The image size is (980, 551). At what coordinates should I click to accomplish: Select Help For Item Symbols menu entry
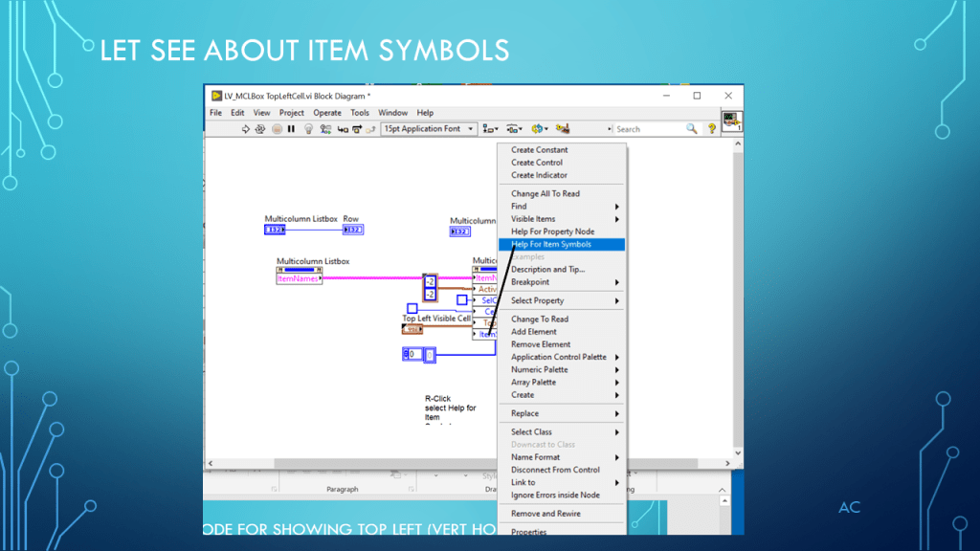pyautogui.click(x=551, y=245)
